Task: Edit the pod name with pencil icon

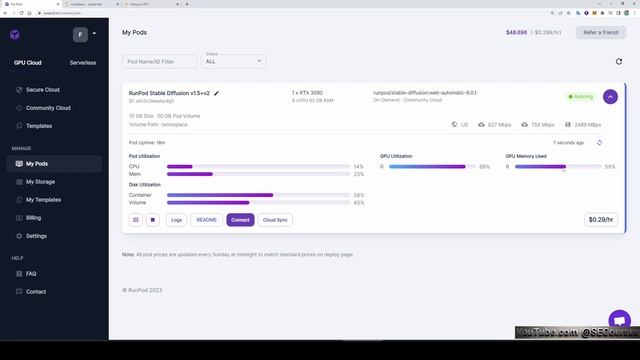Action: coord(216,93)
